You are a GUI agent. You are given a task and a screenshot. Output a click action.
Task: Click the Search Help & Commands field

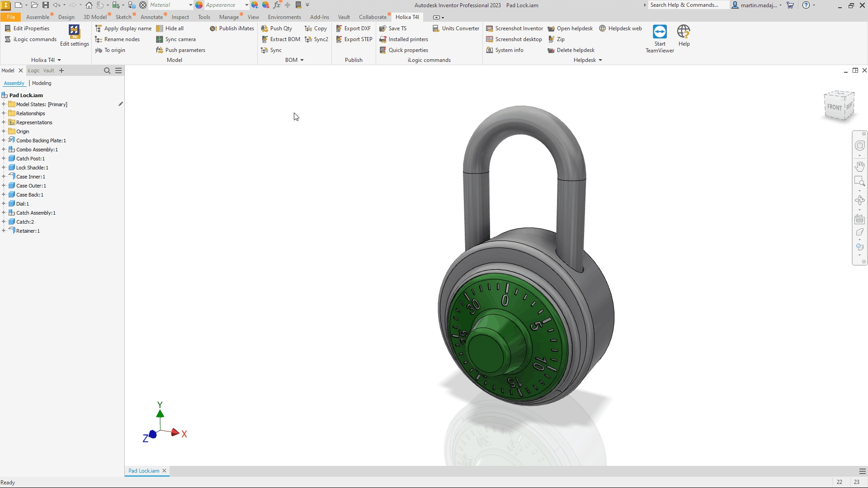688,5
